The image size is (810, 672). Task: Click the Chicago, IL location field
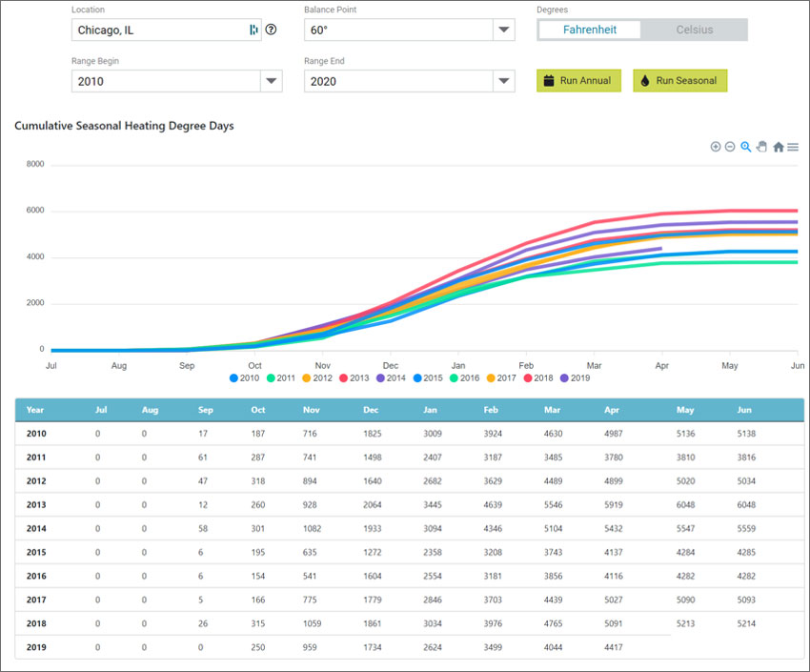click(x=167, y=30)
